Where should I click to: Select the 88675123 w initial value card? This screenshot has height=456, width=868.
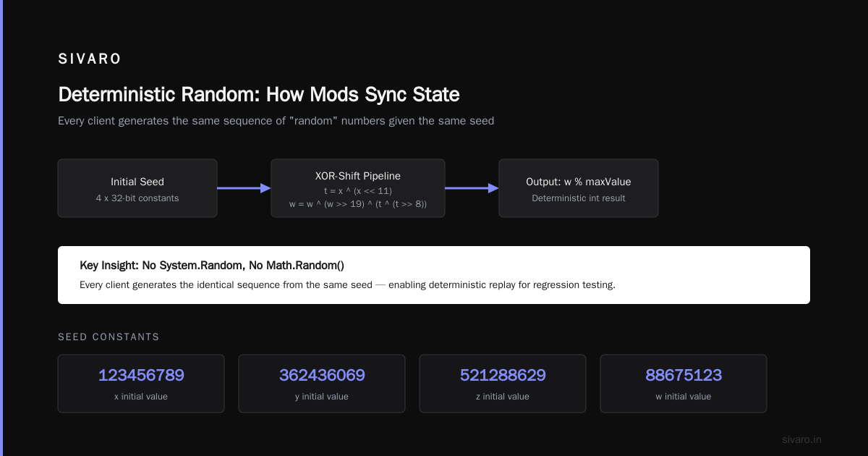coord(684,384)
